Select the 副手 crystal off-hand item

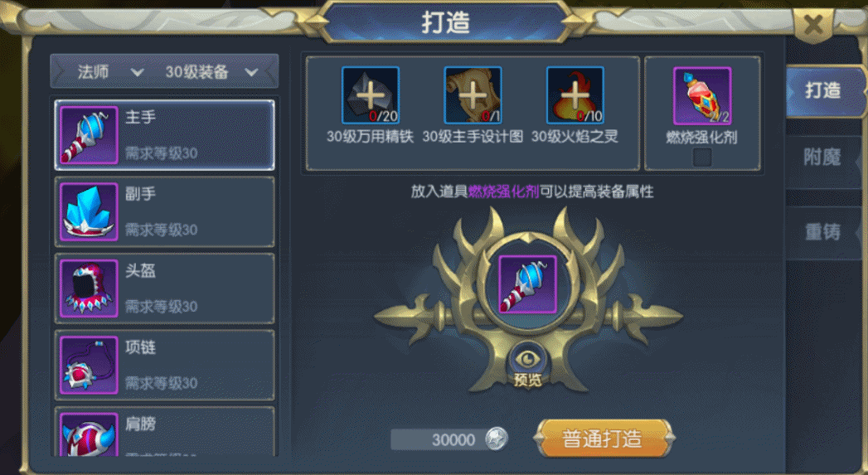(164, 212)
